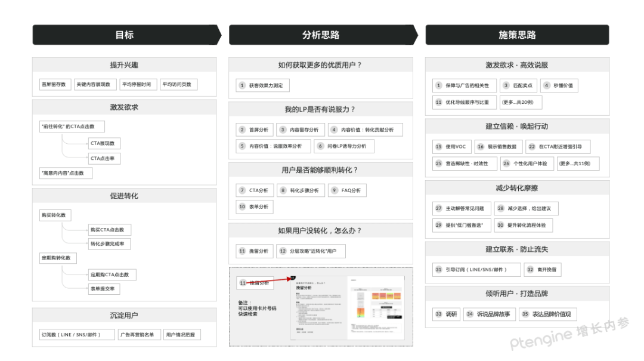
Task: Click card 15 使用VOC
Action: 452,147
